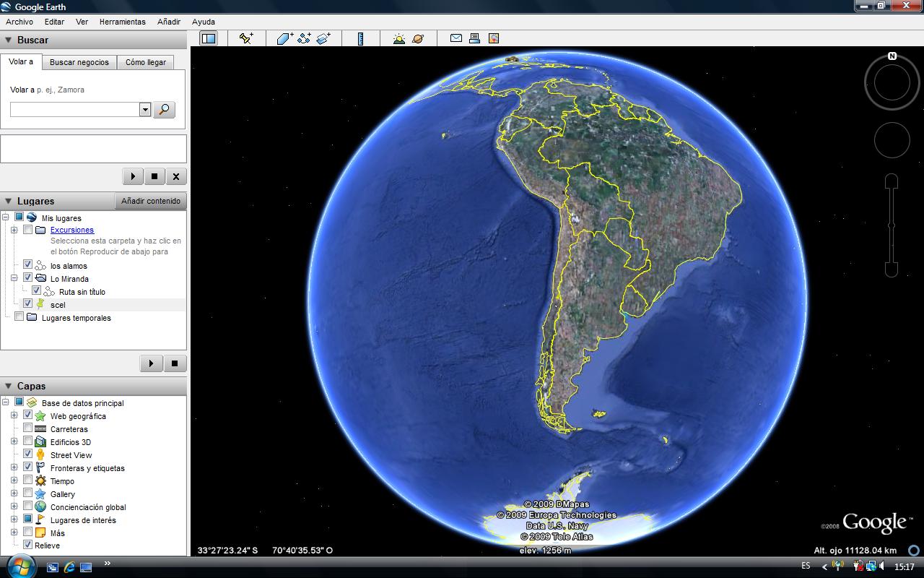924x578 pixels.
Task: Enable the Carreteras layer checkbox
Action: coord(27,428)
